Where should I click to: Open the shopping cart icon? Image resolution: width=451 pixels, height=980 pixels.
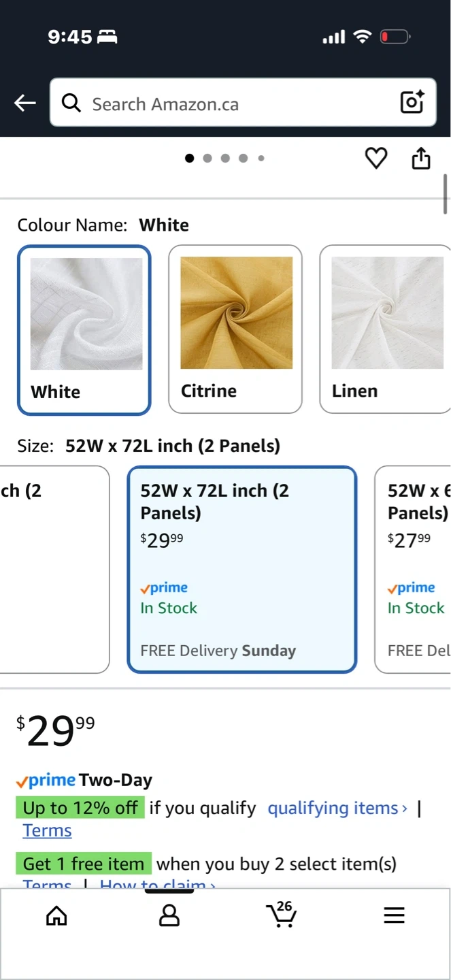tap(282, 915)
